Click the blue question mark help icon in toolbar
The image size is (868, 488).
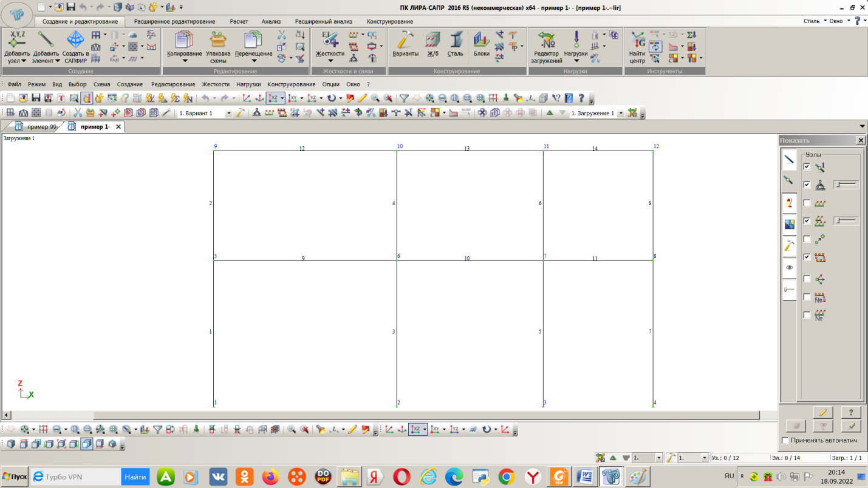(569, 98)
